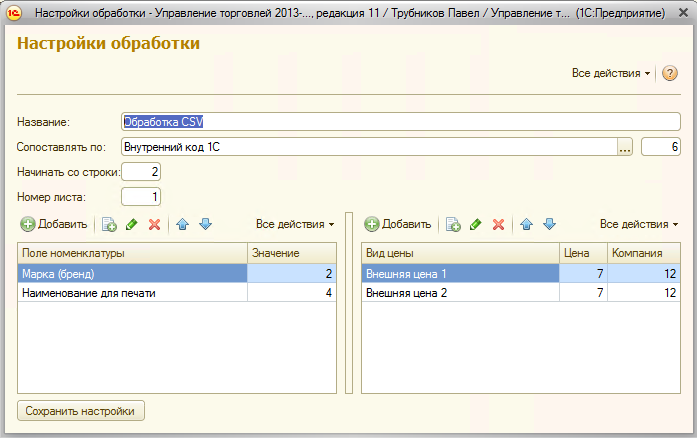Click pencil edit icon above price types table
The height and width of the screenshot is (438, 697).
(476, 225)
